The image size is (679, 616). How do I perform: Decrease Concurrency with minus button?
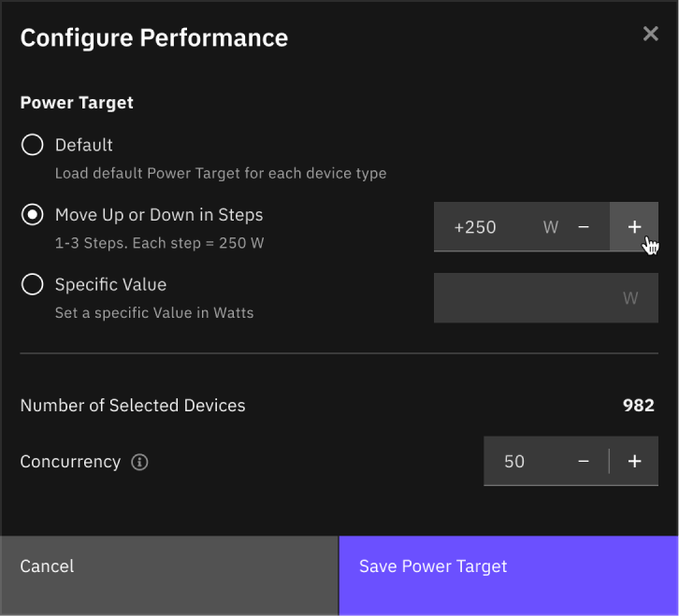pos(584,462)
